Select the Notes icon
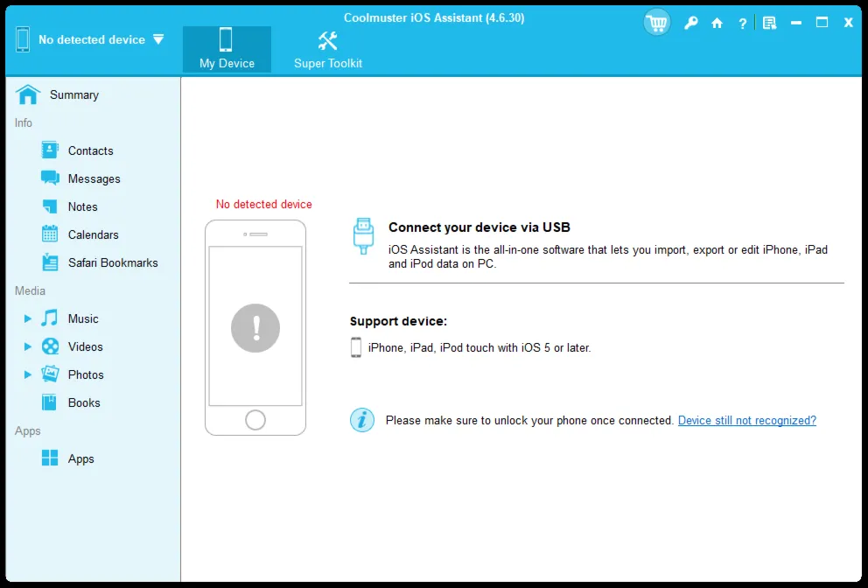The width and height of the screenshot is (868, 588). pos(50,206)
